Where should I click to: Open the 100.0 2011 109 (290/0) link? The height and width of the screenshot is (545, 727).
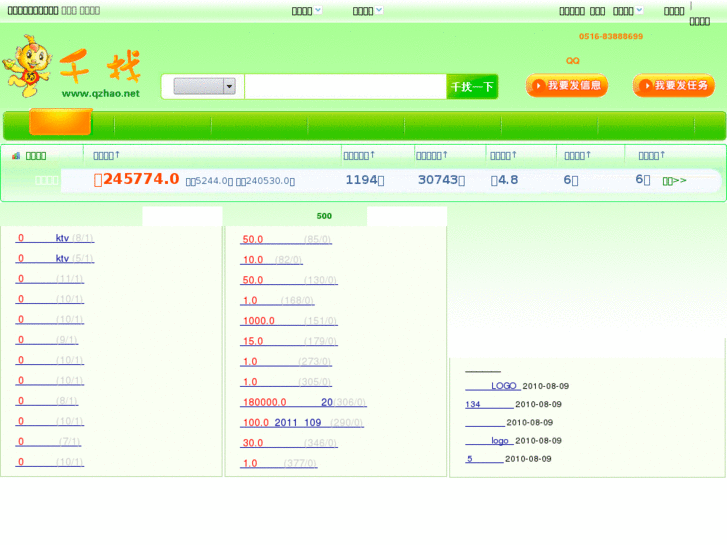pos(302,423)
